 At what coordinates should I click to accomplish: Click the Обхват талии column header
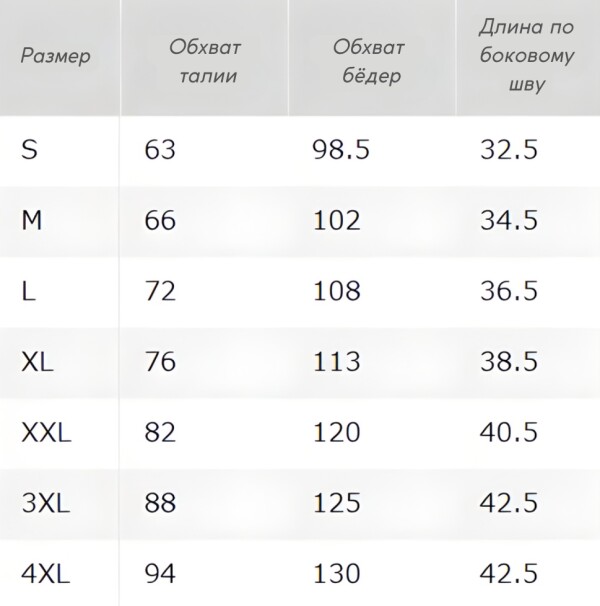pos(204,61)
